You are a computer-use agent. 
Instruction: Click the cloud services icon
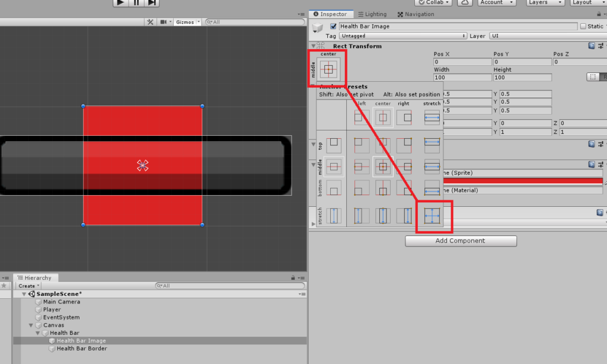[465, 2]
